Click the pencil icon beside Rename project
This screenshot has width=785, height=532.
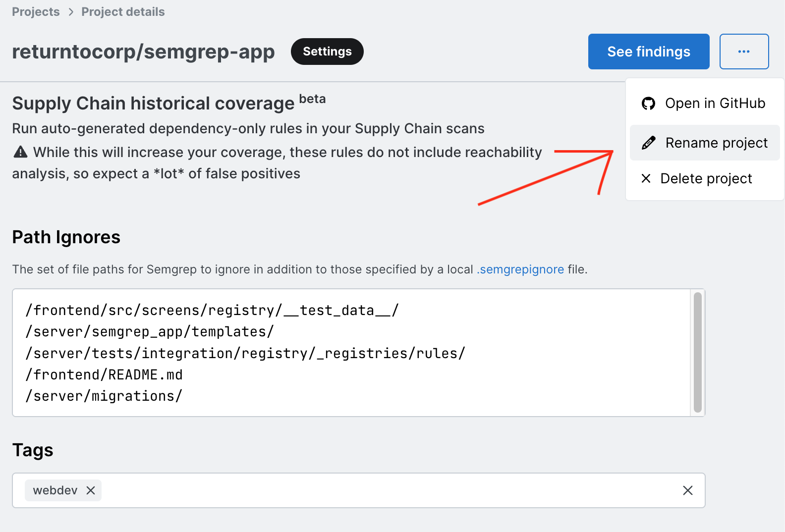pos(648,143)
